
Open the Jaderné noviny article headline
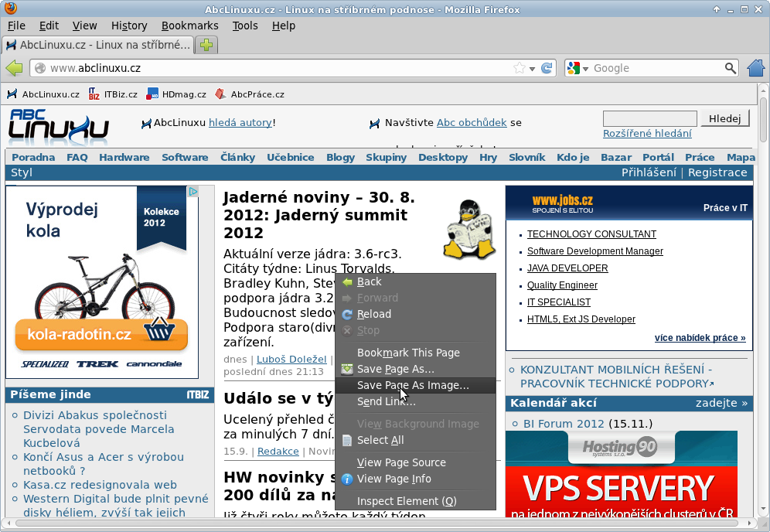(319, 215)
